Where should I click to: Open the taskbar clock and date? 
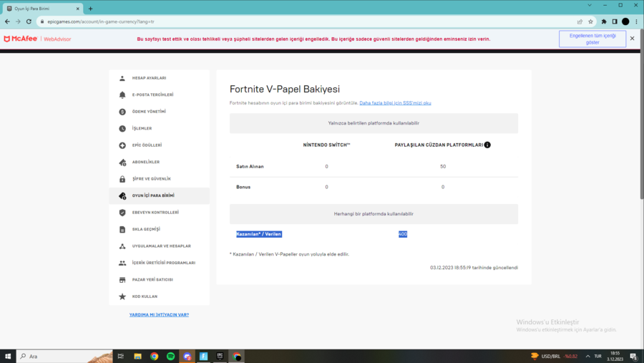pos(615,356)
